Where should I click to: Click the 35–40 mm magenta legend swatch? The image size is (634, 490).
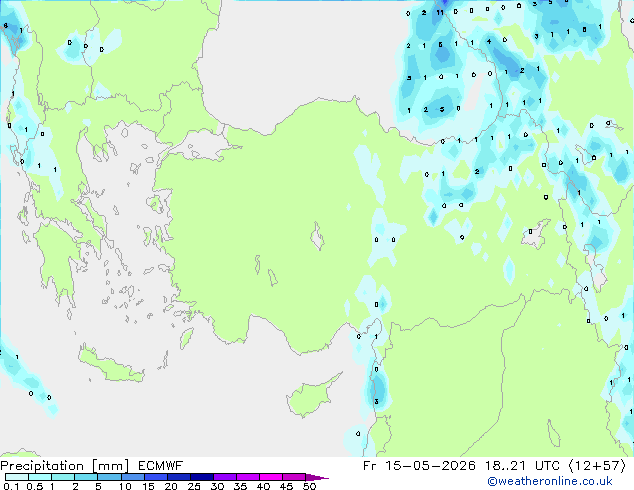click(247, 477)
